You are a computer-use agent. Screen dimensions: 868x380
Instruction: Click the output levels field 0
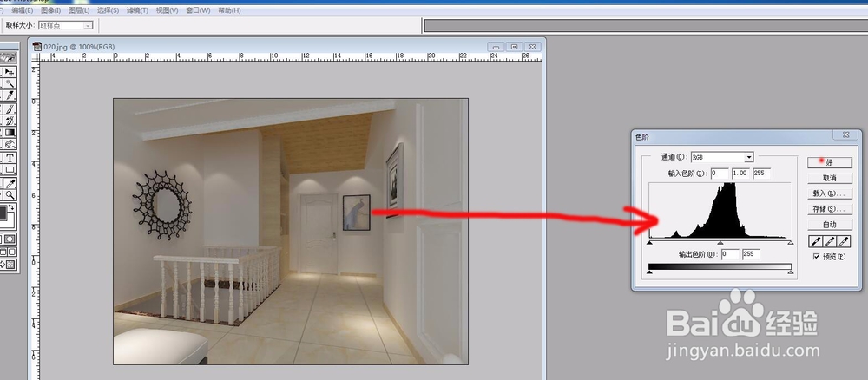tap(730, 254)
